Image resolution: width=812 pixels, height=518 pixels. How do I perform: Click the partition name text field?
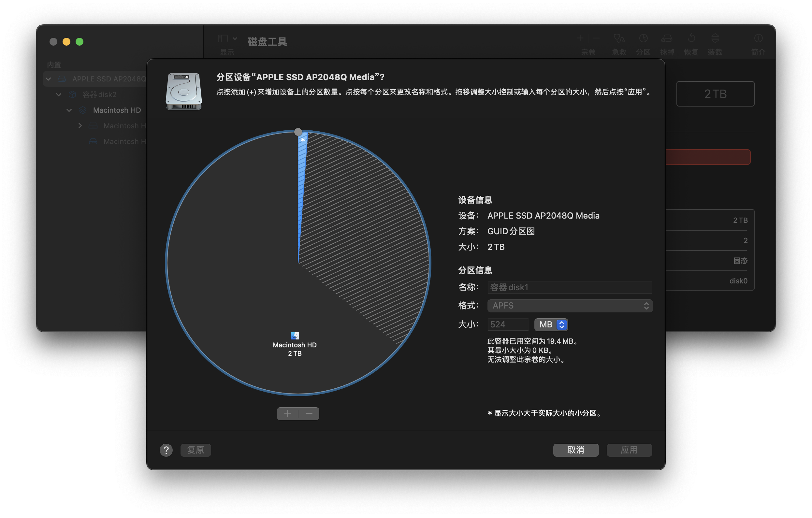570,287
